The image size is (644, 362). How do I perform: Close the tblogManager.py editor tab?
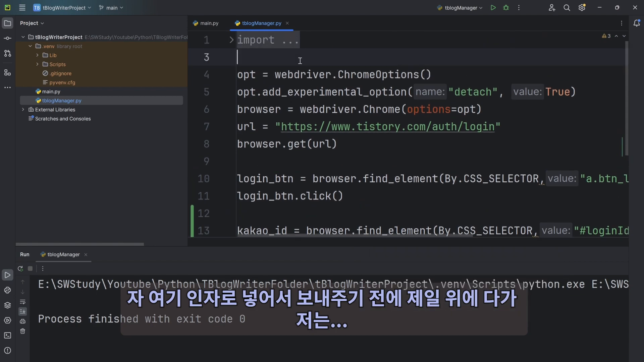click(x=287, y=23)
